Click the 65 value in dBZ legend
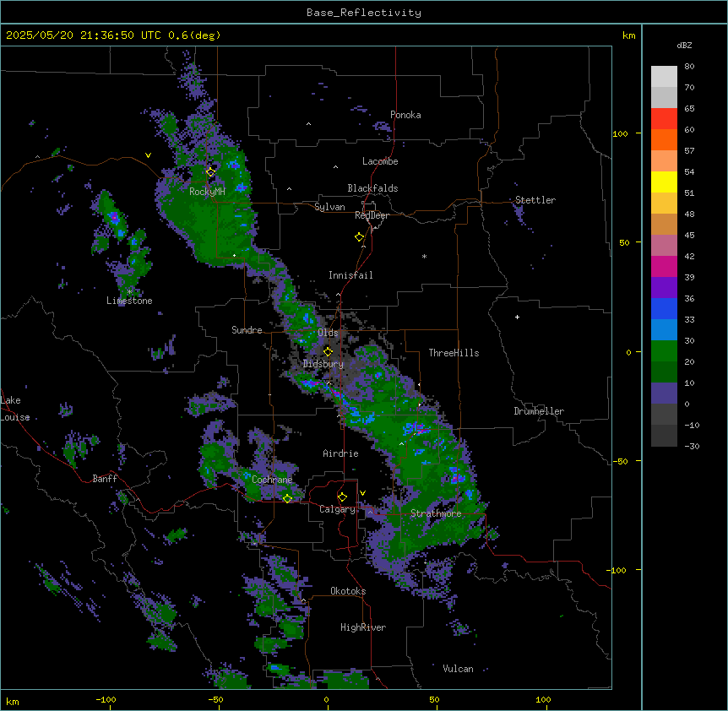This screenshot has height=711, width=728. pos(689,108)
